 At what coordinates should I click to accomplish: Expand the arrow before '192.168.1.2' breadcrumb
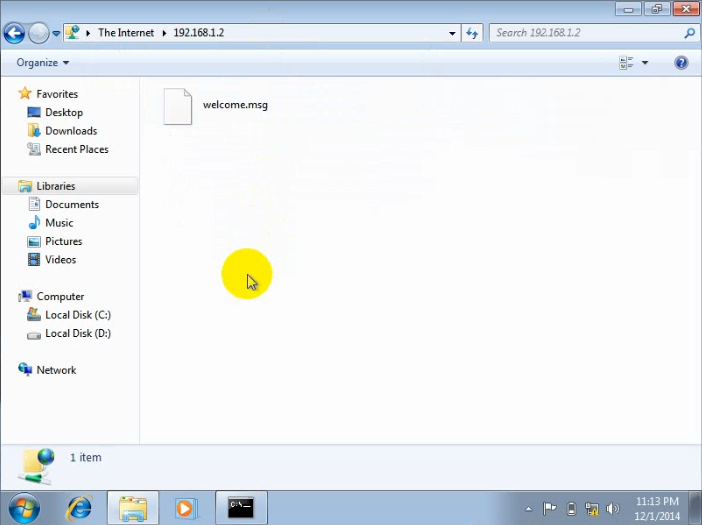tap(164, 33)
